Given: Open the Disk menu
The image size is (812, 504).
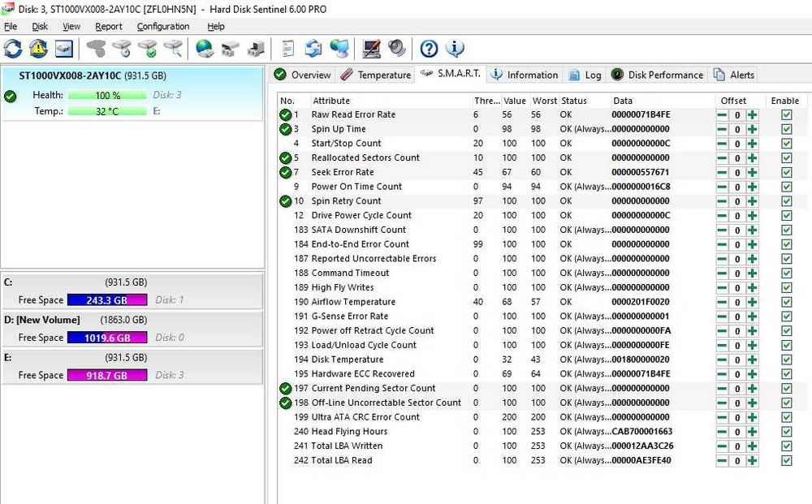Looking at the screenshot, I should coord(39,27).
